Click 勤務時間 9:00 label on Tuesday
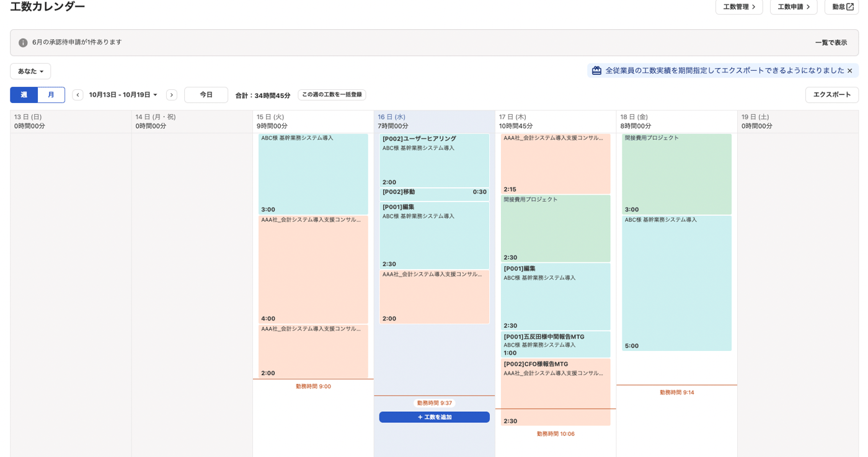Viewport: 868px width, 457px height. 313,386
